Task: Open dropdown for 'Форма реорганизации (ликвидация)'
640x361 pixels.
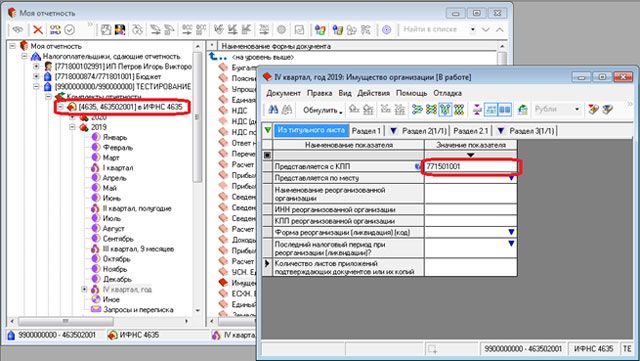Action: click(511, 232)
